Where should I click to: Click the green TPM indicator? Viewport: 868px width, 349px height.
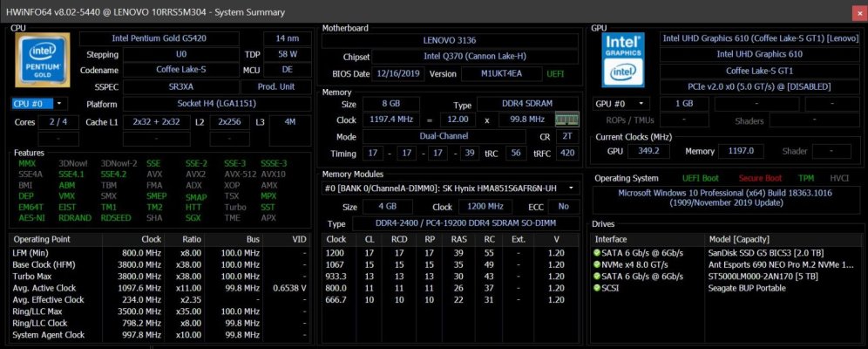(806, 178)
